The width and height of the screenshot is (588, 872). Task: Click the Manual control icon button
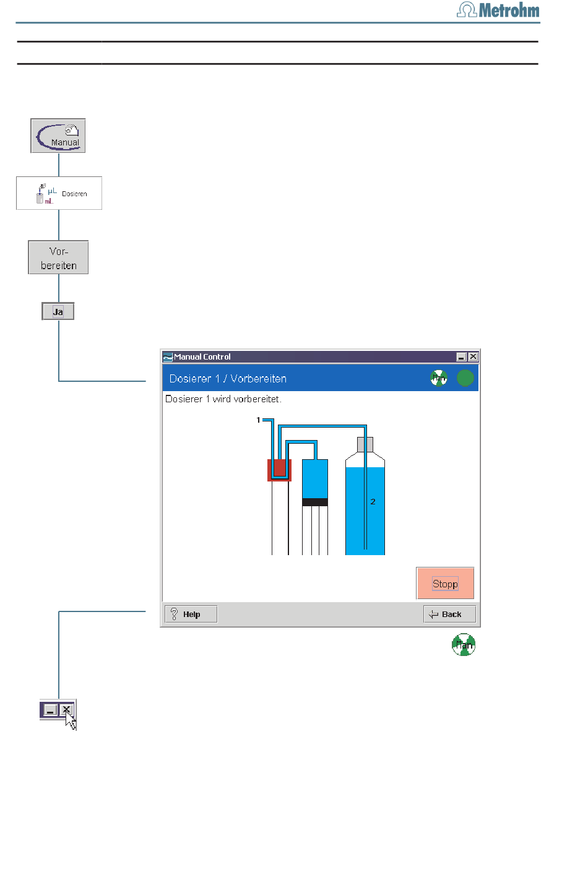coord(58,136)
